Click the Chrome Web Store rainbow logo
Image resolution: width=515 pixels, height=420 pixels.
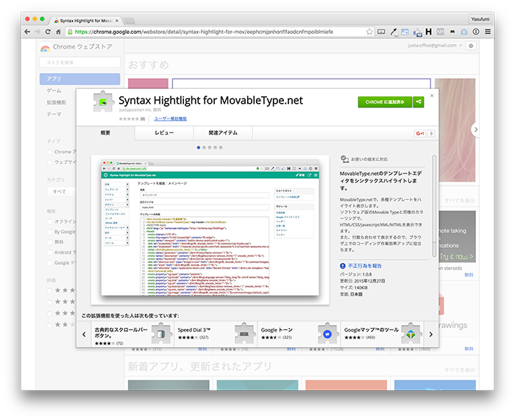(46, 48)
